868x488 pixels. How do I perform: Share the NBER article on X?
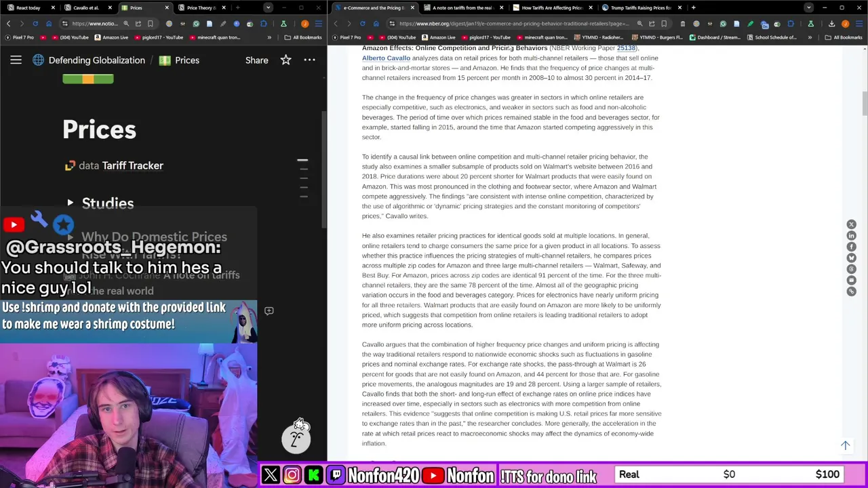(851, 224)
